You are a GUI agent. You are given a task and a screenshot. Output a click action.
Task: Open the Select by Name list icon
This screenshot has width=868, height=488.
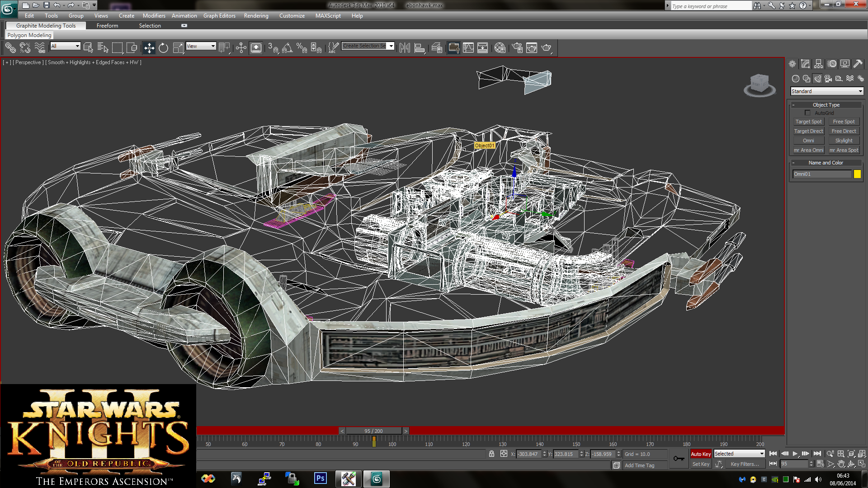pyautogui.click(x=103, y=47)
